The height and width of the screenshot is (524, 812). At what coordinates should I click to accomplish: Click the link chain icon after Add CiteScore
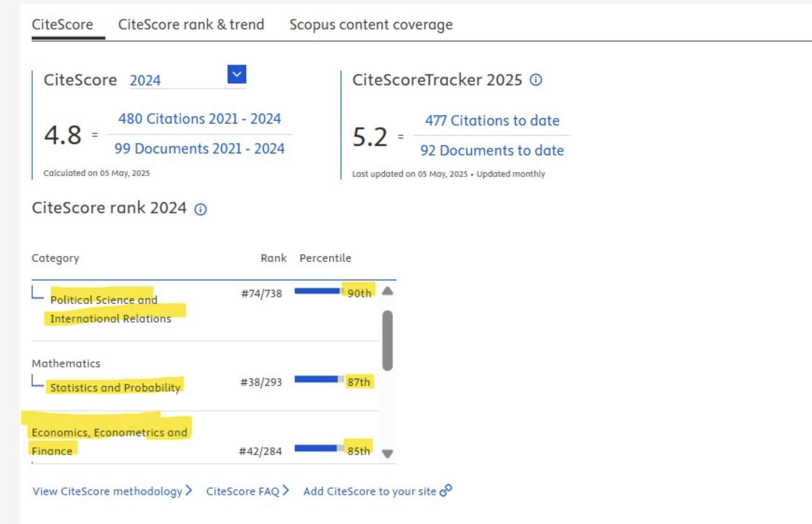pos(446,490)
